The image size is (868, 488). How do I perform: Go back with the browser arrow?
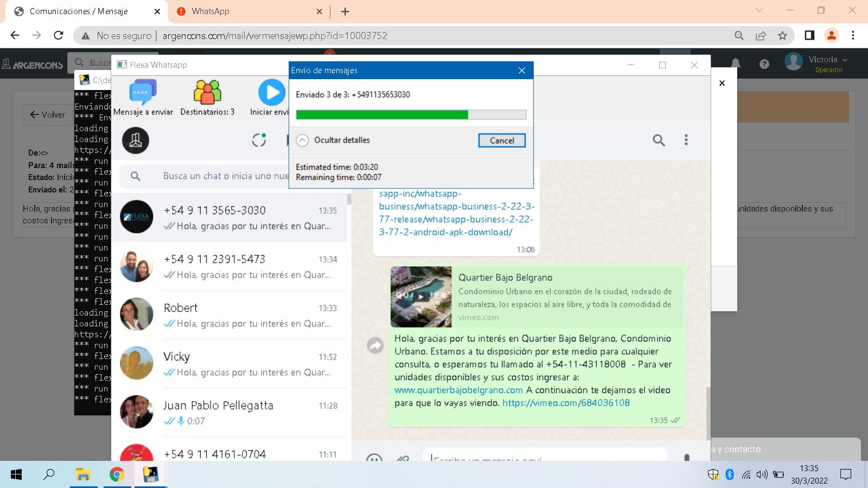tap(15, 35)
